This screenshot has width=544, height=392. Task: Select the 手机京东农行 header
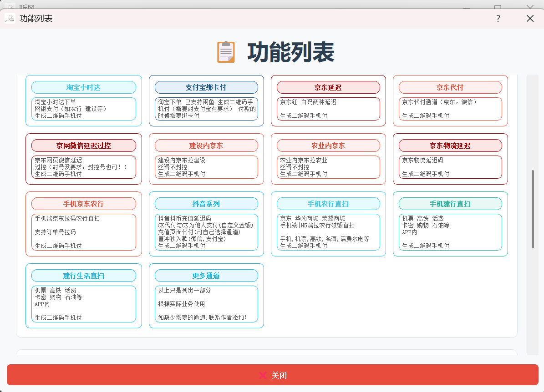(x=83, y=204)
